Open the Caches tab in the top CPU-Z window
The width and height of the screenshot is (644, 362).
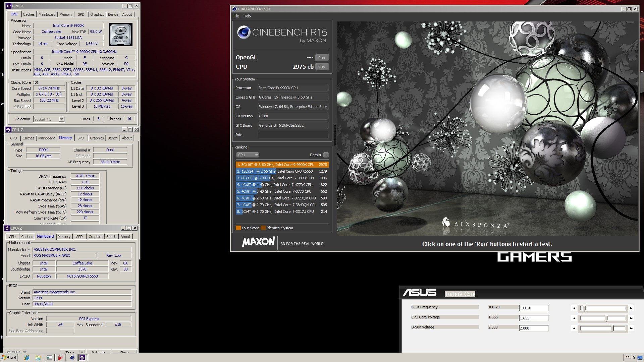[29, 14]
